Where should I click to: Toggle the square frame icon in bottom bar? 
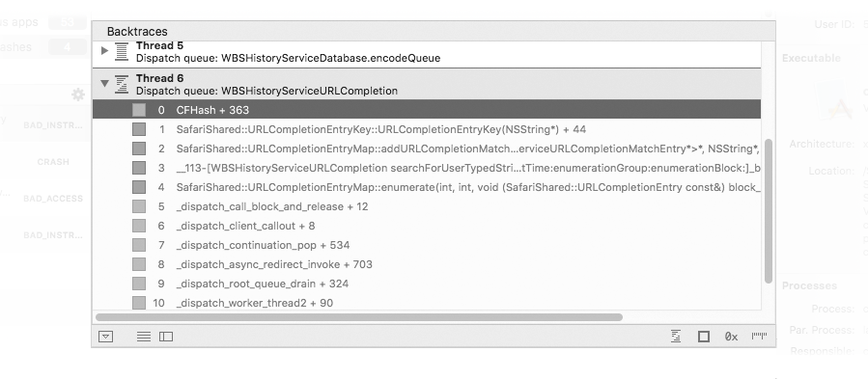704,337
